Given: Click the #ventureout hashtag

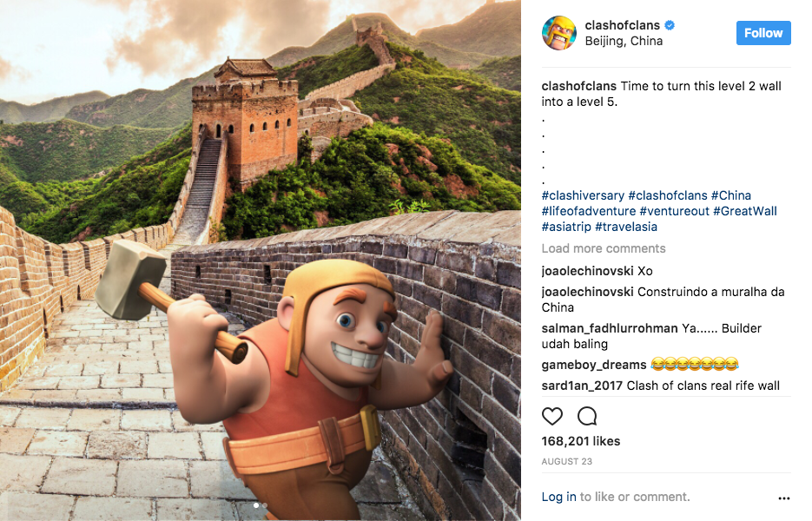Looking at the screenshot, I should tap(674, 211).
